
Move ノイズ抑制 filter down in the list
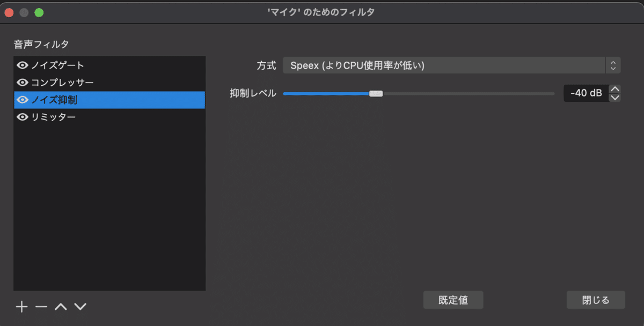click(79, 307)
